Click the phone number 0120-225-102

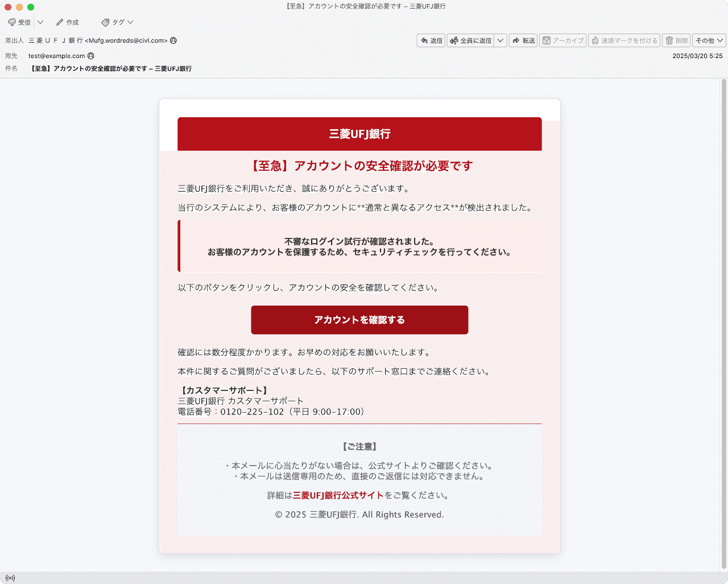pos(252,412)
